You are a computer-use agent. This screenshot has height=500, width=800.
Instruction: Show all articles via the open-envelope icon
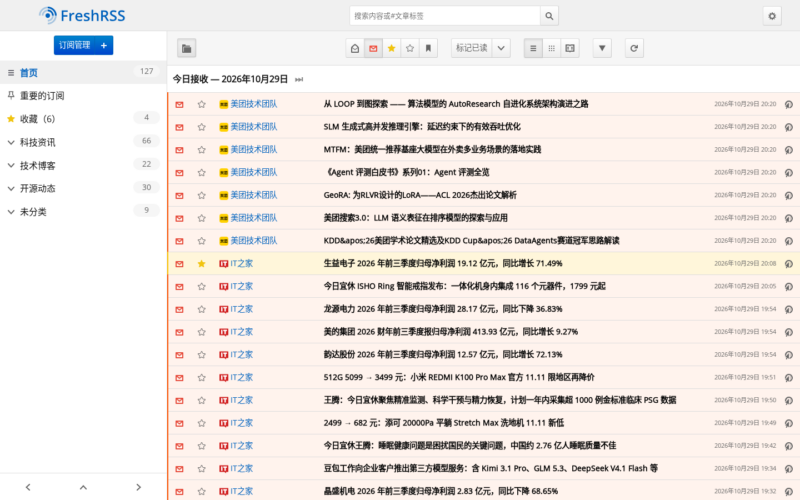point(355,48)
